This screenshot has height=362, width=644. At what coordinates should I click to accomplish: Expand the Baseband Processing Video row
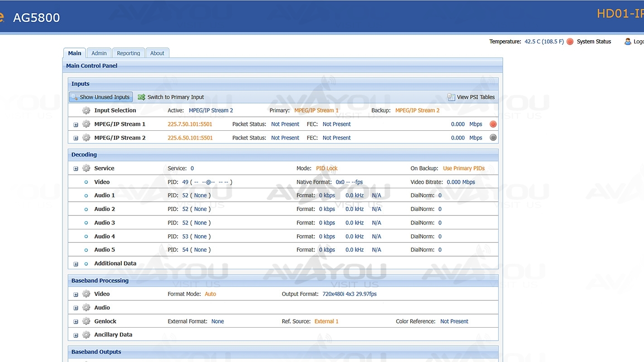click(x=76, y=295)
